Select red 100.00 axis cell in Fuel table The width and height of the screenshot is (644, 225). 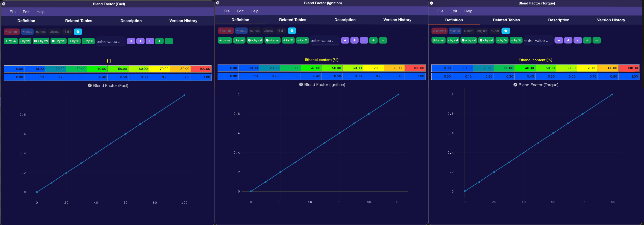(x=201, y=69)
